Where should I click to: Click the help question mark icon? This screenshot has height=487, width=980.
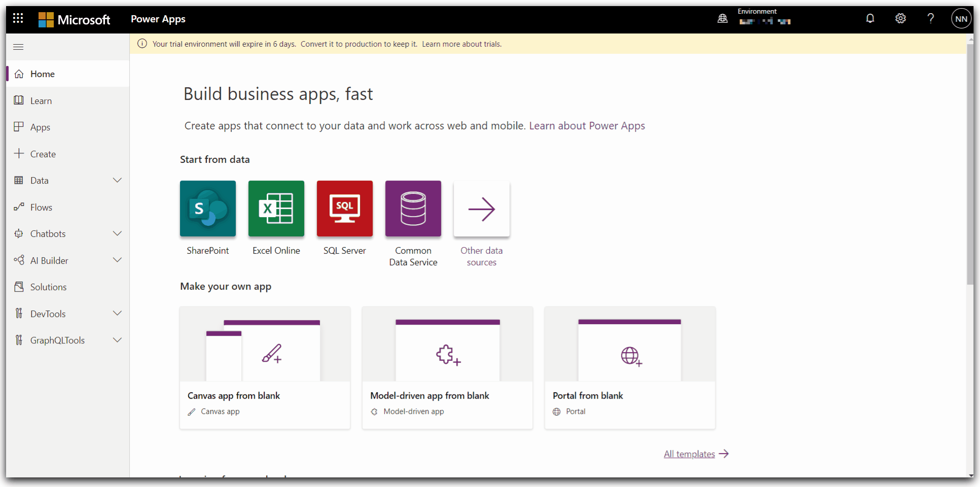931,19
